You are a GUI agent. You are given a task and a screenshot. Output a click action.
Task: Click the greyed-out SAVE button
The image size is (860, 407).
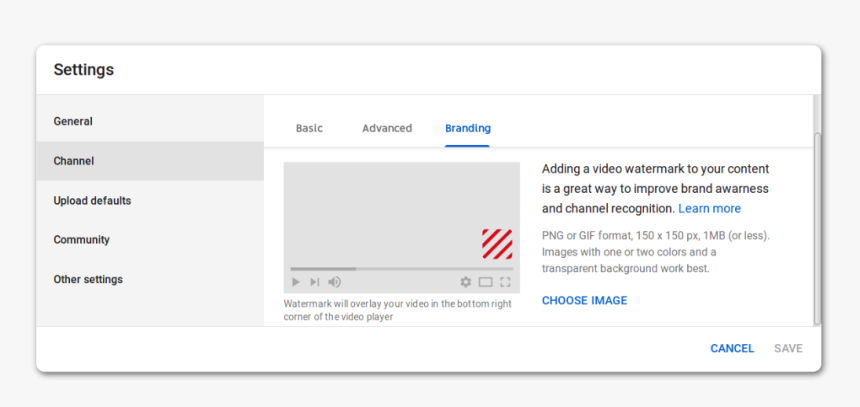coord(788,348)
